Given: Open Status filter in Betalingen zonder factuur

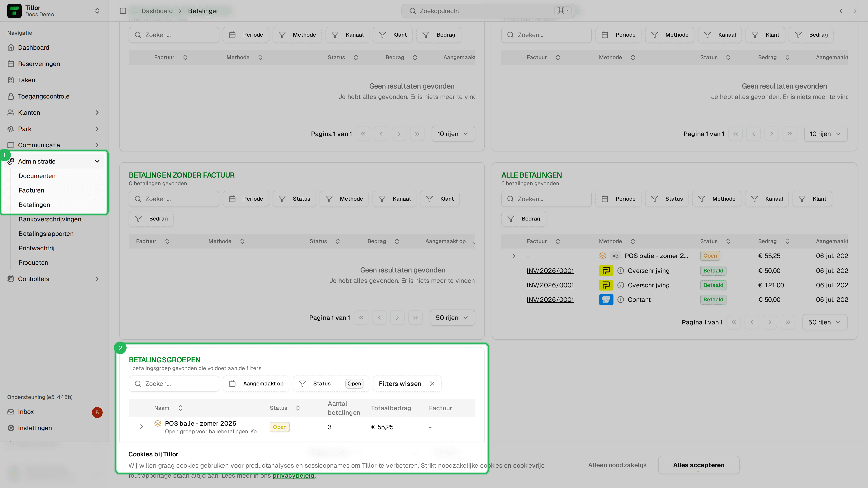Looking at the screenshot, I should [x=295, y=199].
